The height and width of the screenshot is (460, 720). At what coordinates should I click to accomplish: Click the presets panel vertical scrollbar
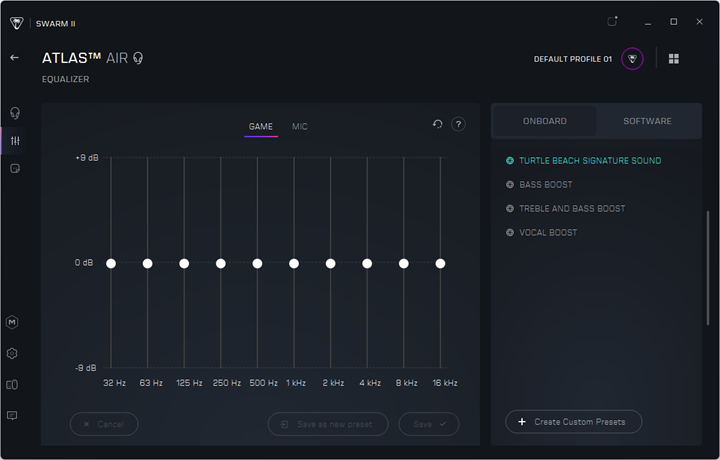click(707, 267)
